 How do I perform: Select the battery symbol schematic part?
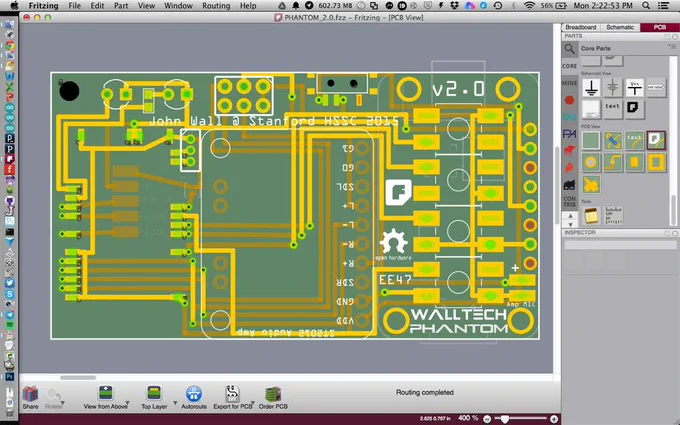pyautogui.click(x=612, y=88)
